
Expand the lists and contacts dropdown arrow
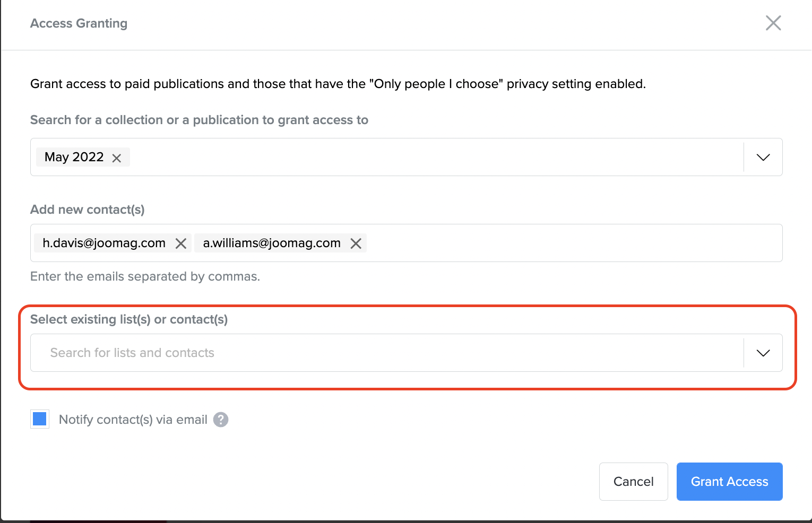(x=763, y=353)
